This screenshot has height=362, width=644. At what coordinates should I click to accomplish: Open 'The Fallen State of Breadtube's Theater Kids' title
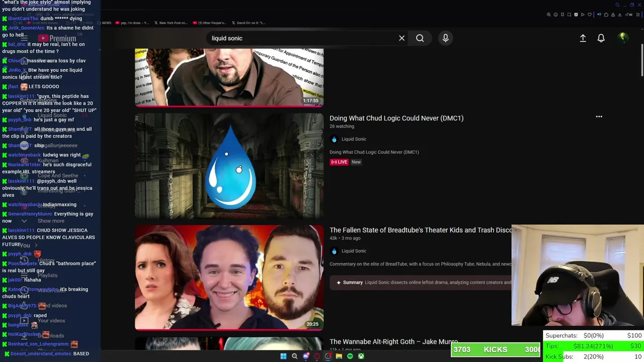(x=421, y=230)
